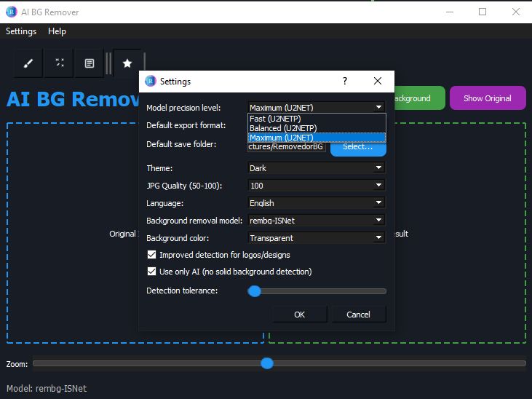
Task: Click the Detection tolerance slider handle
Action: [x=255, y=291]
